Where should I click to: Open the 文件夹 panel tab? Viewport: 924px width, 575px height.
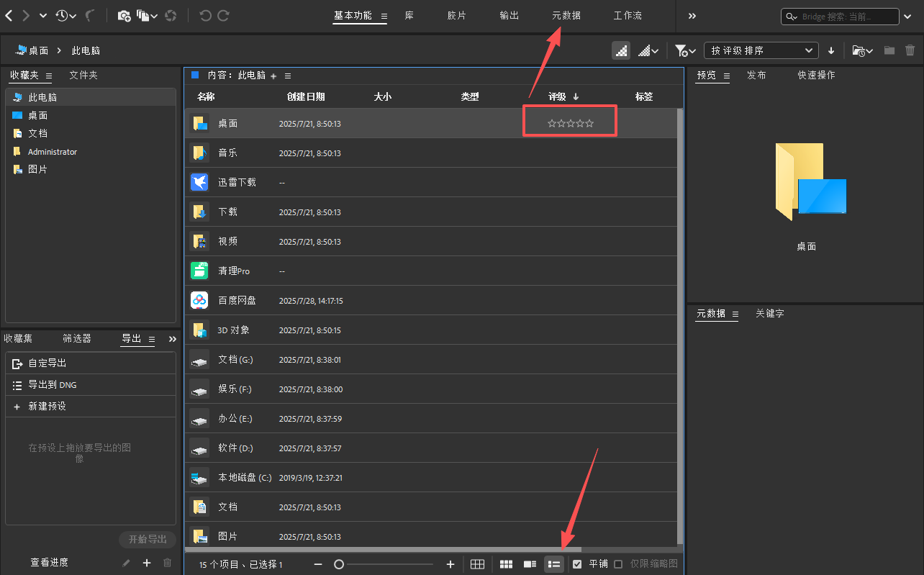(x=83, y=75)
